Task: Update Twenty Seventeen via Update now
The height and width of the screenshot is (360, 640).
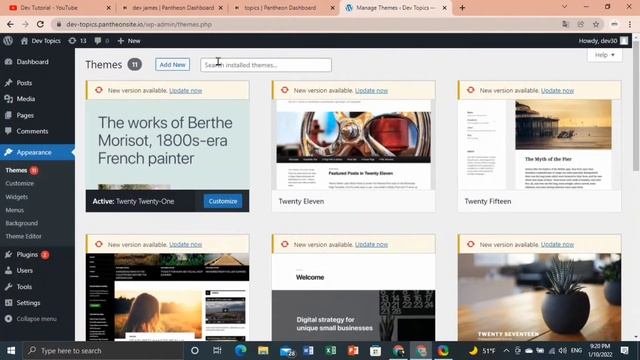Action: tap(558, 244)
